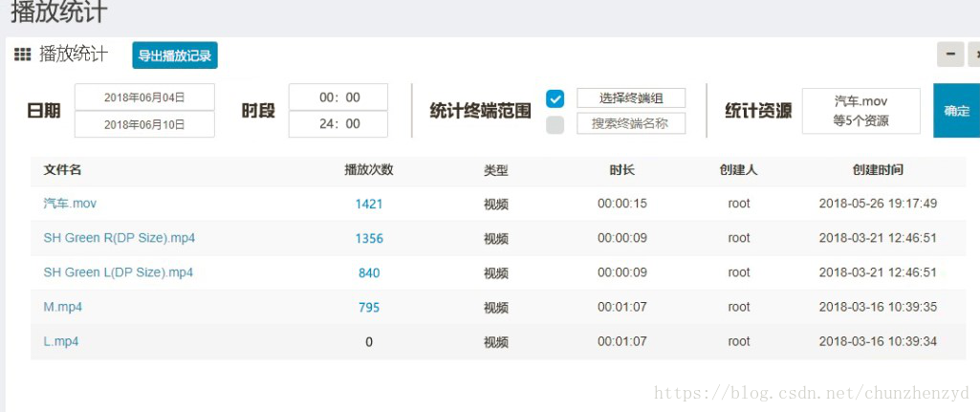Open the 汽车.mov file link
Viewport: 980px width, 412px height.
tap(70, 204)
